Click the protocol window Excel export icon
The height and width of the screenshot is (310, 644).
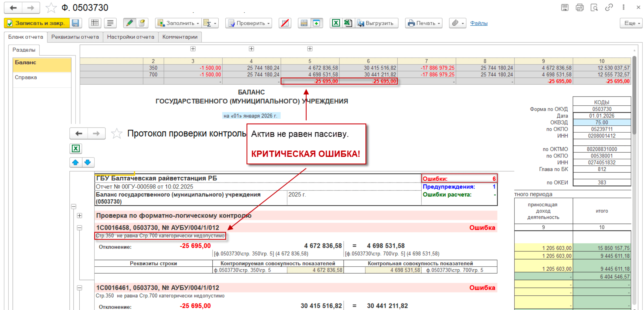(76, 149)
